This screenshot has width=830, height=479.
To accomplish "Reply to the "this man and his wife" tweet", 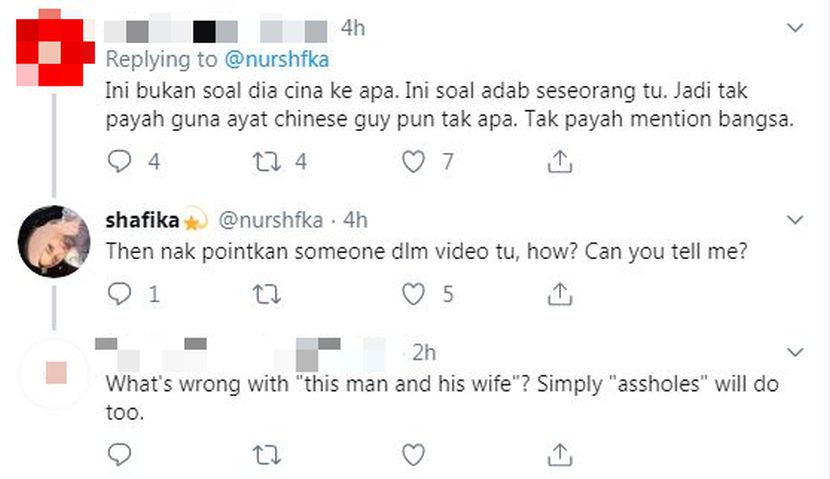I will tap(119, 455).
